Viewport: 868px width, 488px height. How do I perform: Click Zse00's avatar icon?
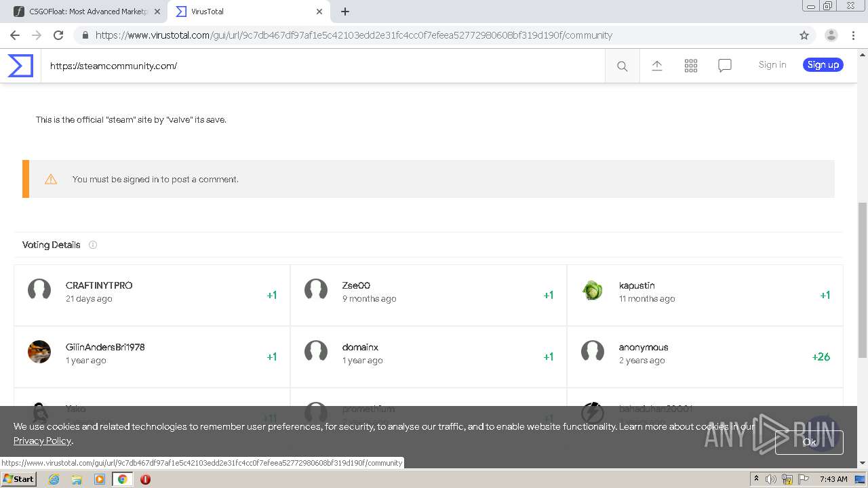(x=316, y=290)
